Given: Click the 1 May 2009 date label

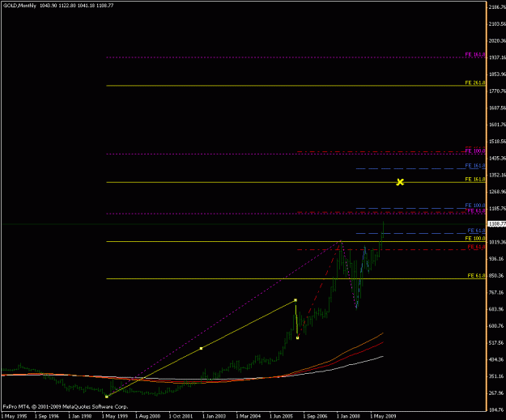Looking at the screenshot, I should 383,416.
